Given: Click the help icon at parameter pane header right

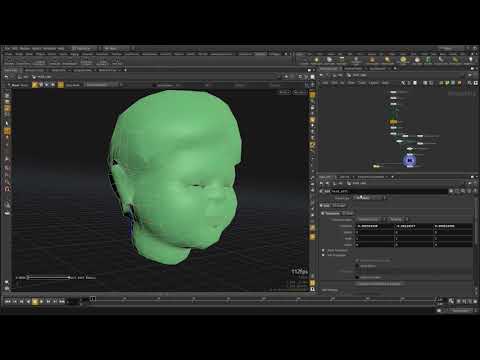Looking at the screenshot, I should pos(475,191).
